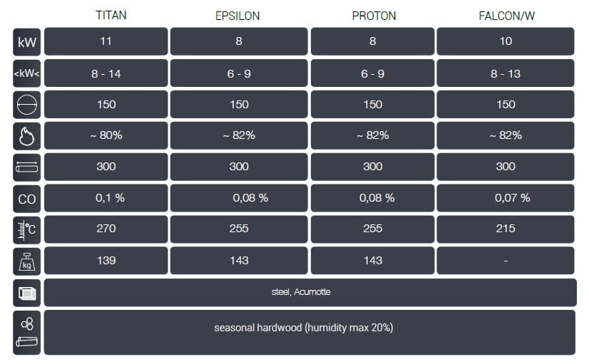Click the flame efficiency icon
The height and width of the screenshot is (364, 589).
click(x=27, y=136)
